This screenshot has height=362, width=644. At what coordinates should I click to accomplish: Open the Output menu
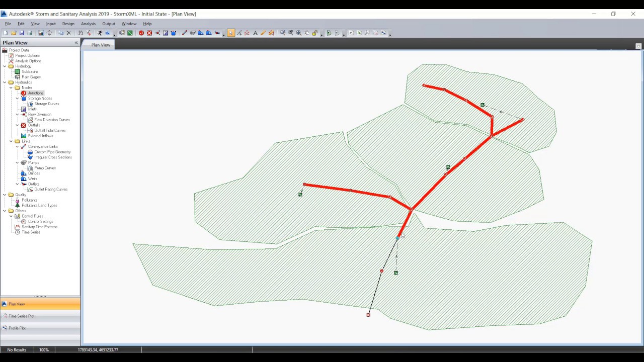click(x=109, y=24)
